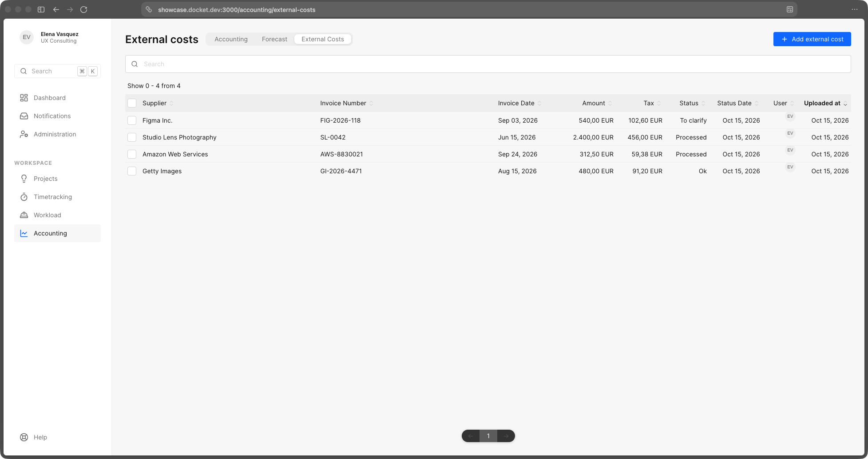This screenshot has width=868, height=459.
Task: Click the EV avatar in Figma Inc. row
Action: pos(790,116)
